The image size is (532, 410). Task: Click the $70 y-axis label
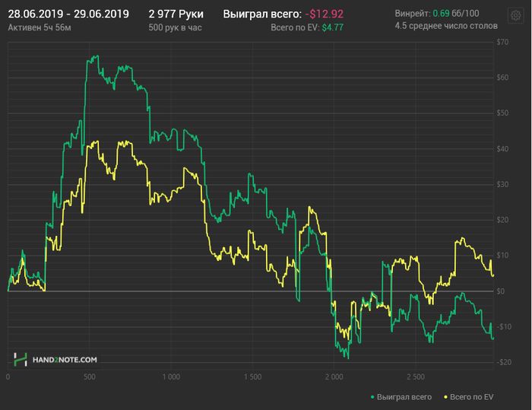(x=502, y=42)
